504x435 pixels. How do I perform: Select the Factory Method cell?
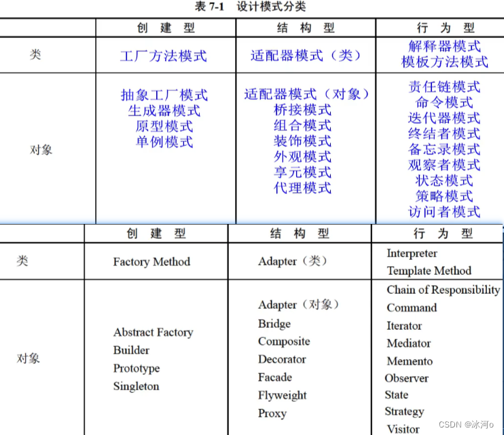point(151,262)
